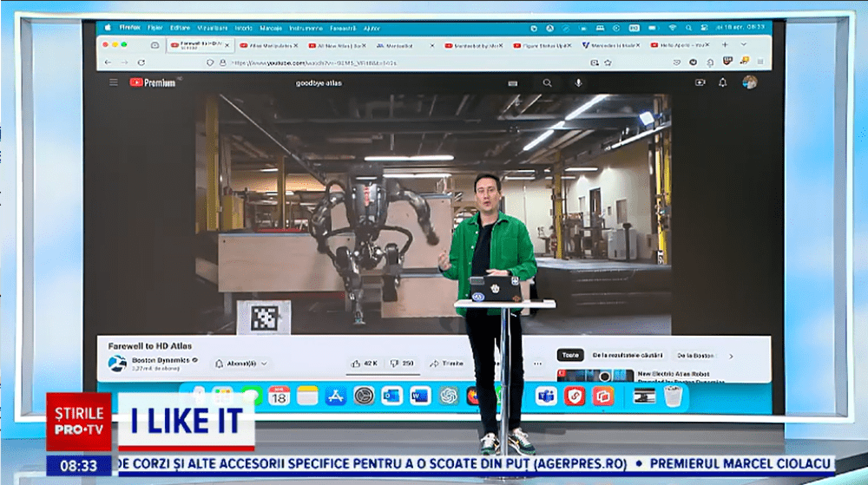
Task: Open Microsoft Word from the Dock
Action: pos(420,396)
